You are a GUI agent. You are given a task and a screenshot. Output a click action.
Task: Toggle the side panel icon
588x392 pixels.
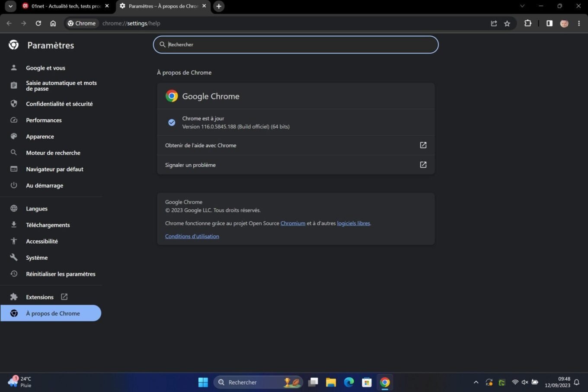coord(550,23)
